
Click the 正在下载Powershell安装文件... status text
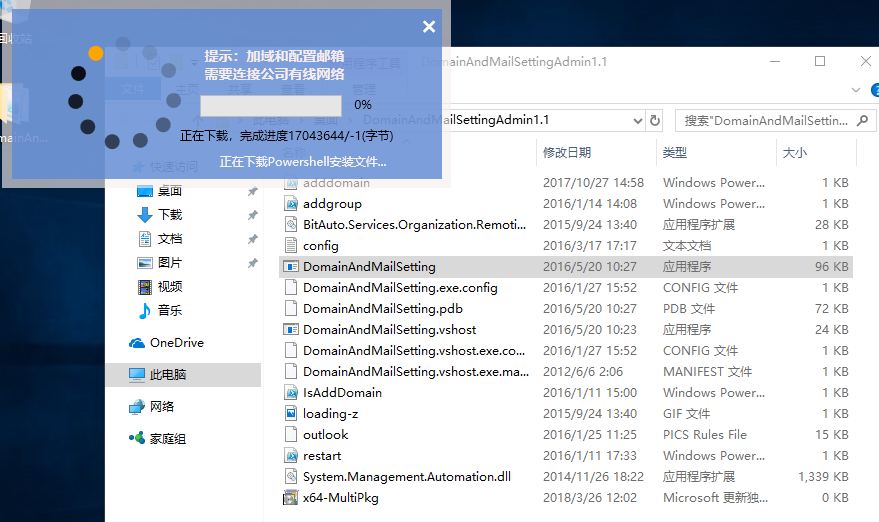[x=303, y=162]
